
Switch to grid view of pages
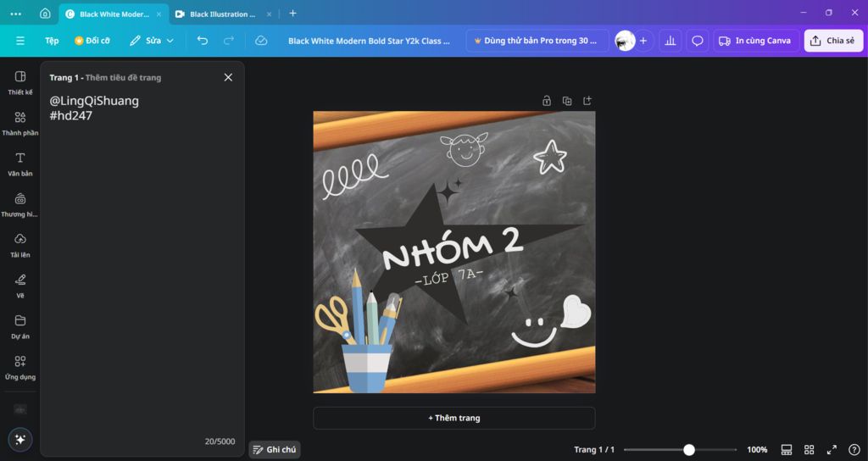pyautogui.click(x=810, y=449)
